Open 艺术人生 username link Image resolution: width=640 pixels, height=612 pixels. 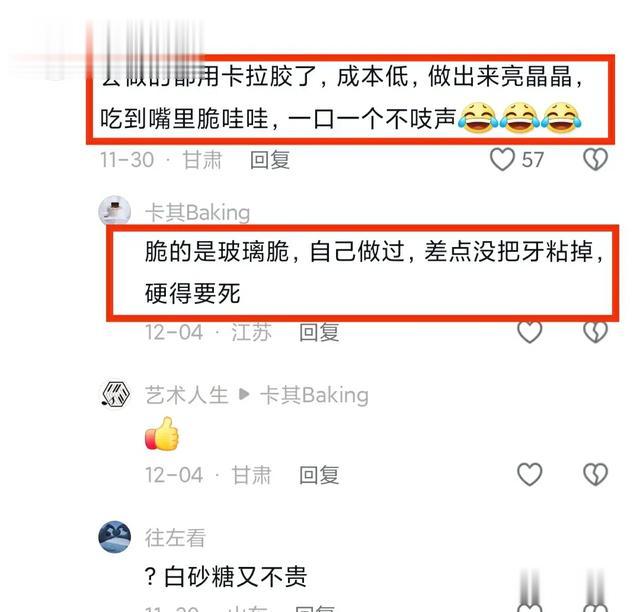(187, 395)
